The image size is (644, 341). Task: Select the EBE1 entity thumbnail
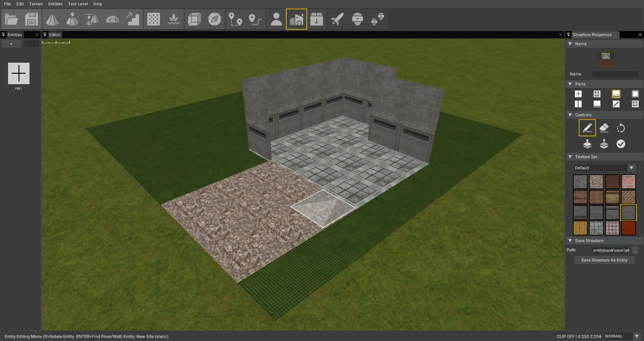(19, 73)
